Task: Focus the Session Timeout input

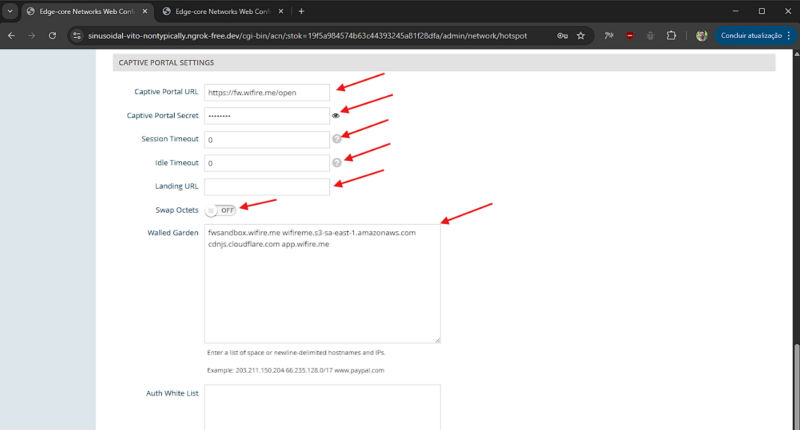Action: 267,139
